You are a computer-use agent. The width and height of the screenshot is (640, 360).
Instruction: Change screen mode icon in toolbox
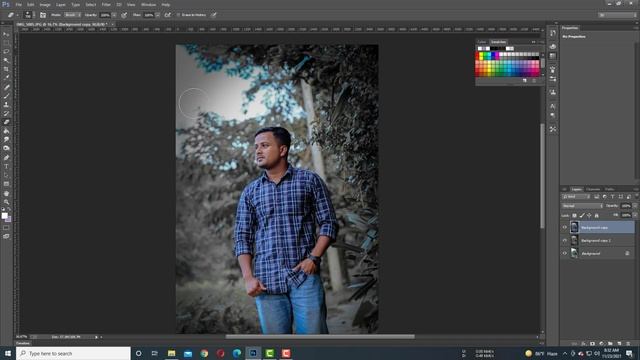[6, 236]
